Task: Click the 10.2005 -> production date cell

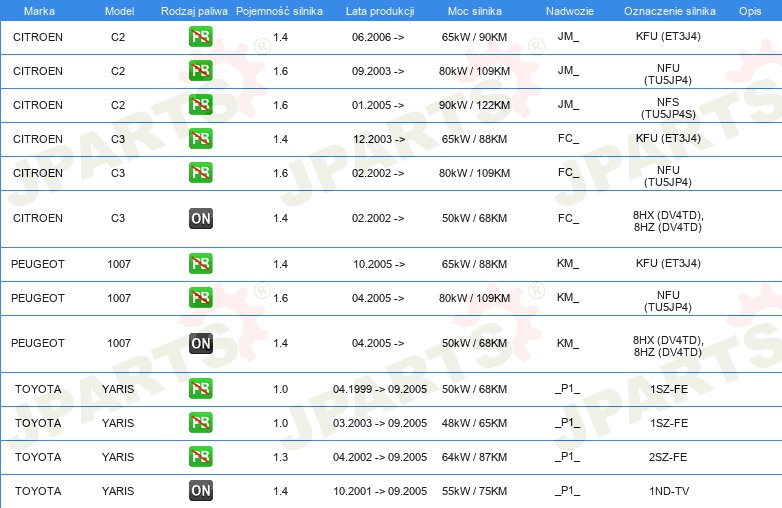Action: (x=379, y=264)
